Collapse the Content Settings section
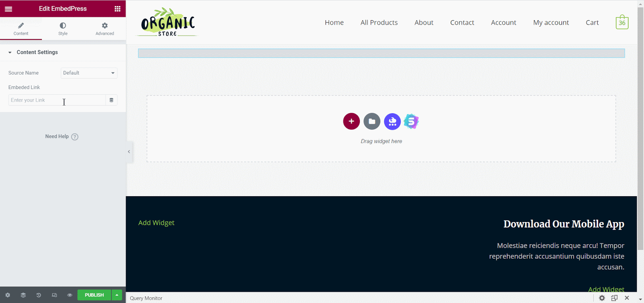 [10, 52]
